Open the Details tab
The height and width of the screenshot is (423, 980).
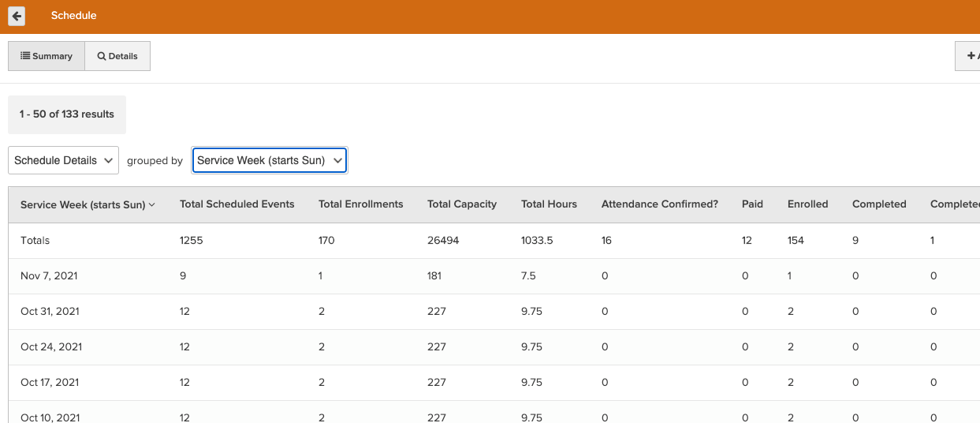pyautogui.click(x=117, y=56)
